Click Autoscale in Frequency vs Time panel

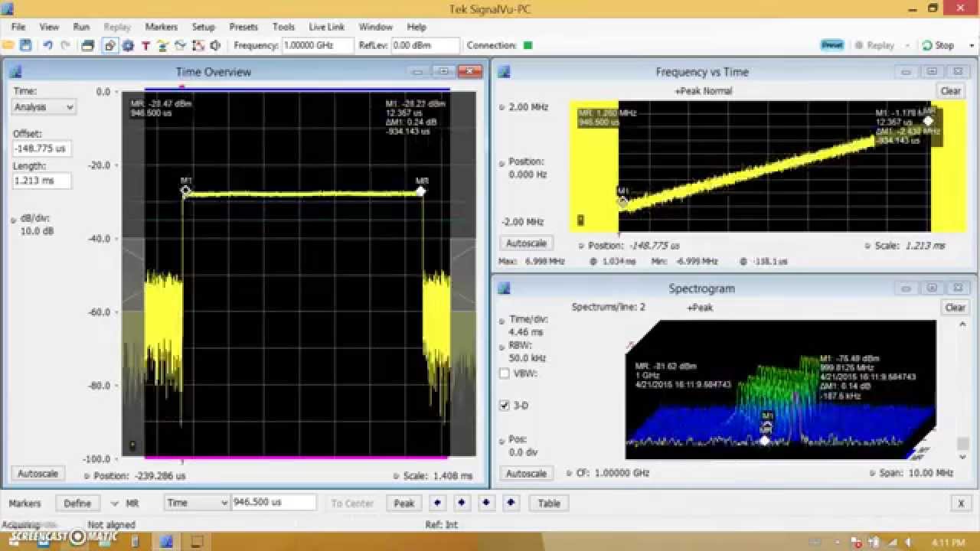[x=526, y=243]
